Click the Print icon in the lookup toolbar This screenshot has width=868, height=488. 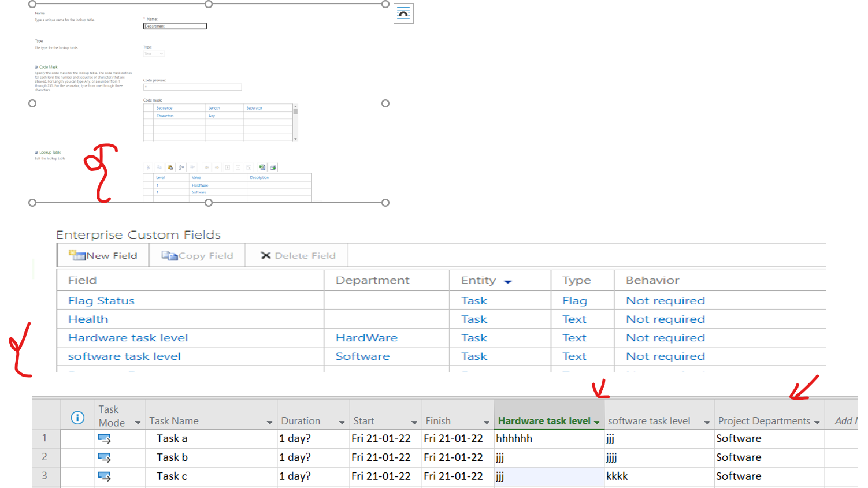click(x=272, y=167)
